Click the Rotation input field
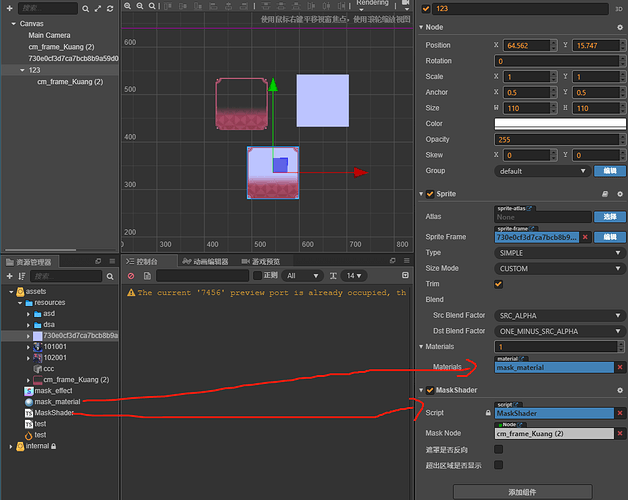628x500 pixels. pos(557,61)
